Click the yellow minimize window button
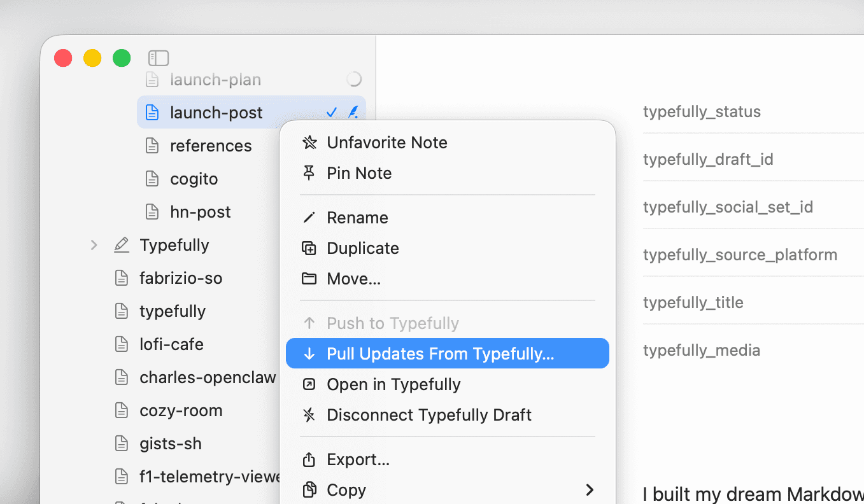 click(x=92, y=58)
